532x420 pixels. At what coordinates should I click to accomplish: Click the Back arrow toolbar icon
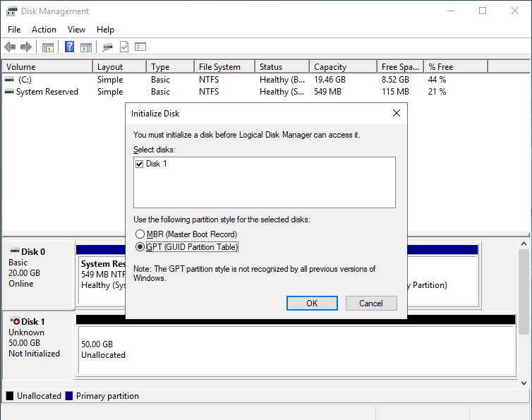10,47
